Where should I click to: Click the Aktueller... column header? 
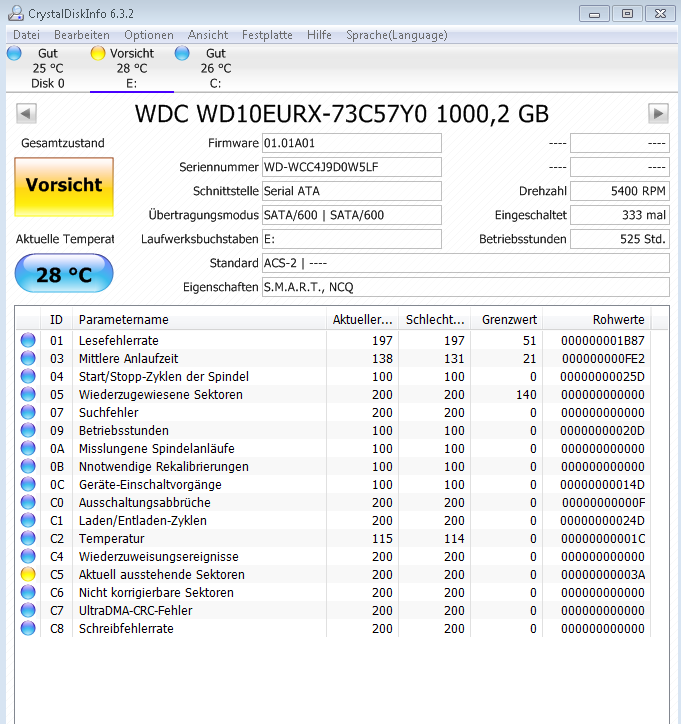point(362,320)
